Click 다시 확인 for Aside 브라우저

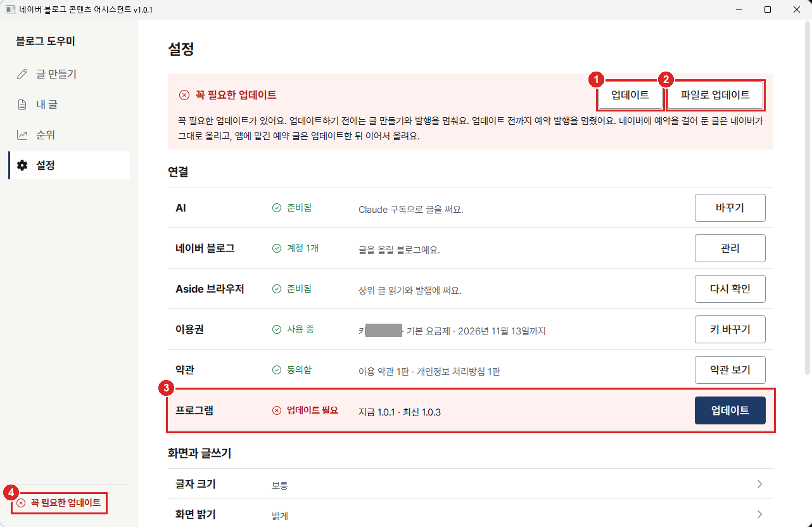click(730, 289)
